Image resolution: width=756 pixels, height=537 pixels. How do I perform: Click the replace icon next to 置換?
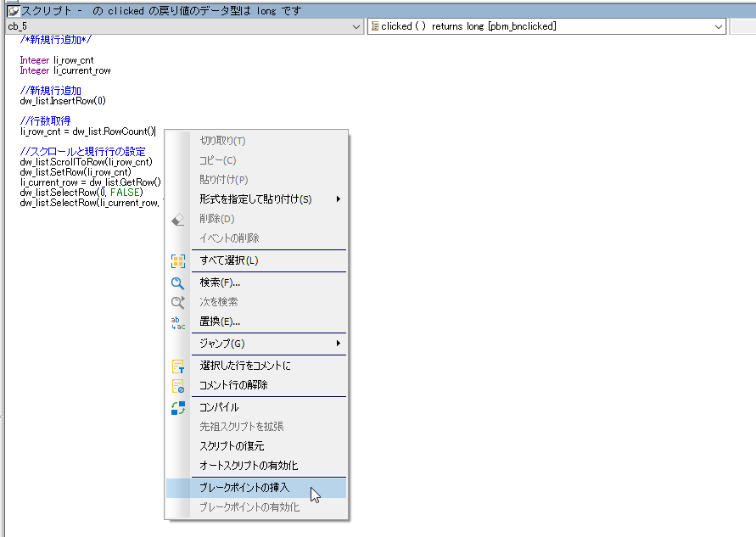pyautogui.click(x=177, y=322)
